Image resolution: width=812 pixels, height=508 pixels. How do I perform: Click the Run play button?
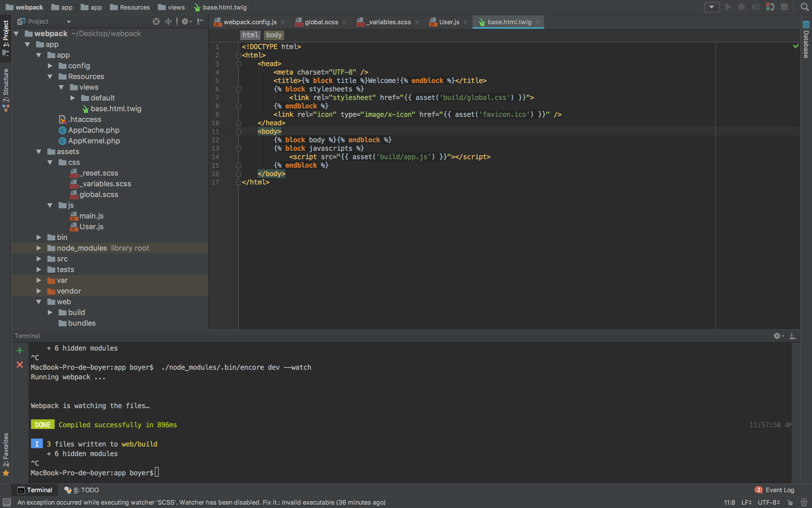click(727, 7)
